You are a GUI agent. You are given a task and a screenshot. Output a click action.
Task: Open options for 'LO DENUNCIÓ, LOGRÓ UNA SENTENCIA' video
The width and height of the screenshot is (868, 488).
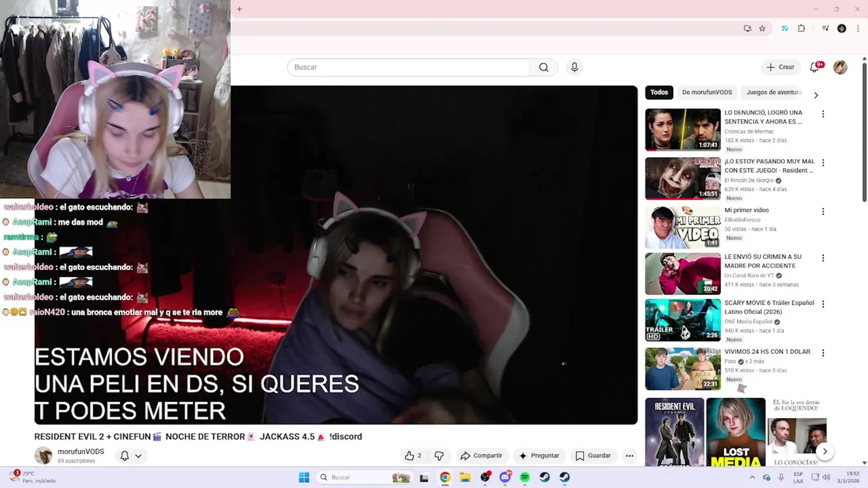click(823, 114)
